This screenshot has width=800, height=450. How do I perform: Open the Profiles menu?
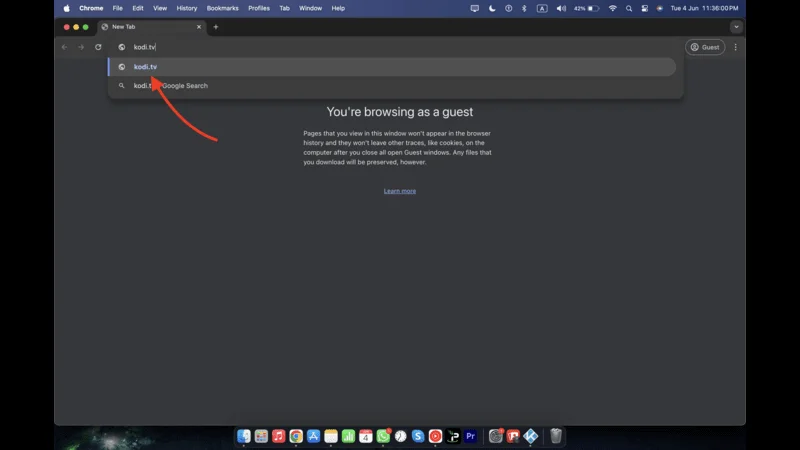pyautogui.click(x=259, y=8)
